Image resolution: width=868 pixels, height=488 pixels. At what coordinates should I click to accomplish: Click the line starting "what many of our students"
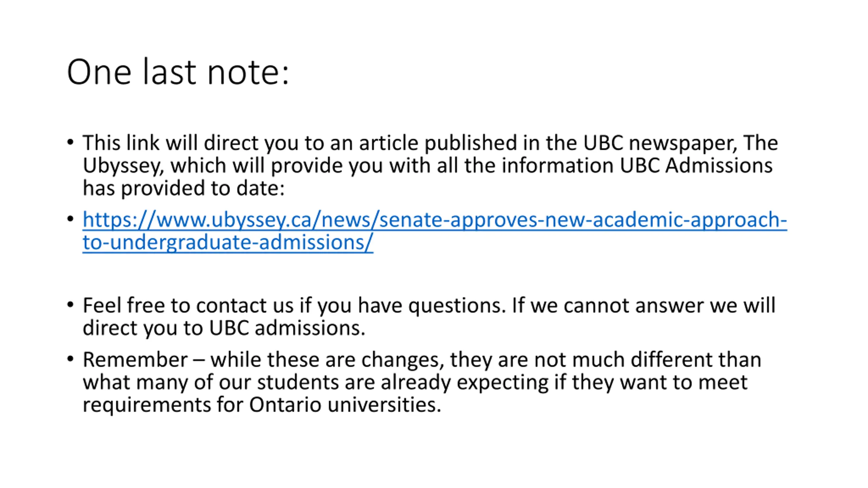415,383
